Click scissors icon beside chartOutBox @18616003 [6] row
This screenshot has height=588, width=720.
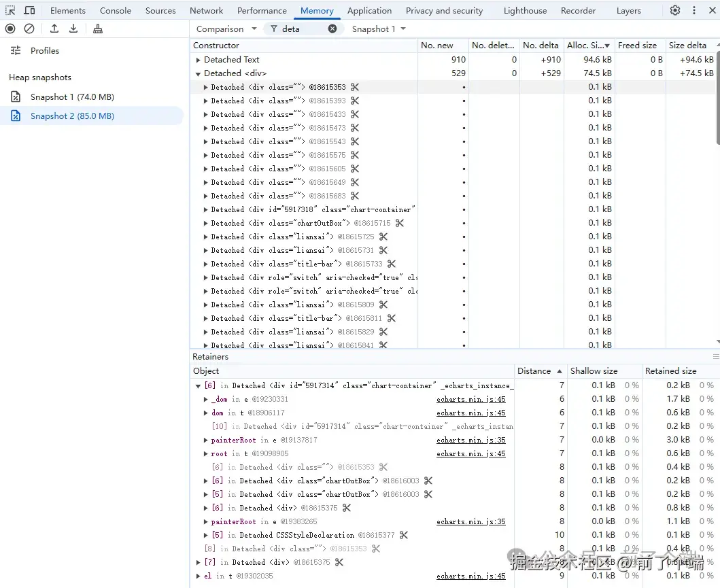click(428, 481)
